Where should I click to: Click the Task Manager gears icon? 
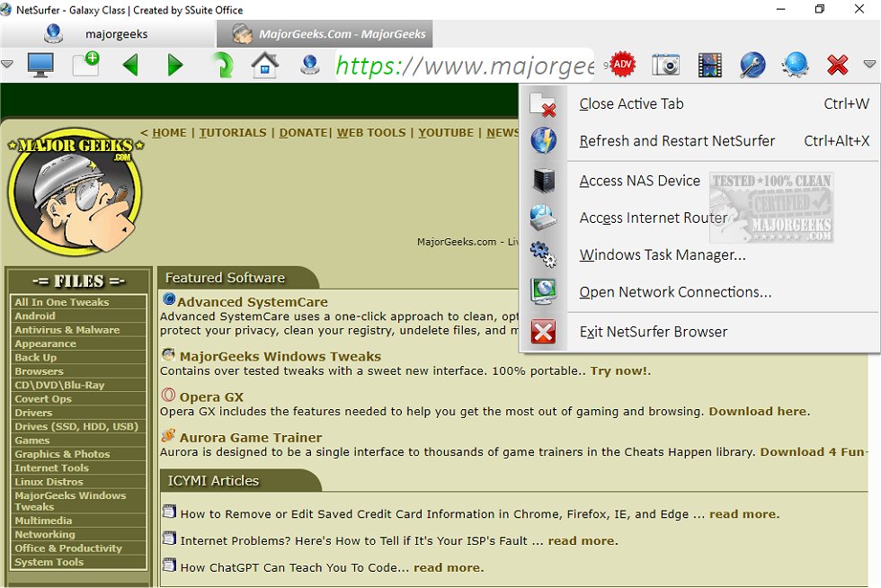543,254
